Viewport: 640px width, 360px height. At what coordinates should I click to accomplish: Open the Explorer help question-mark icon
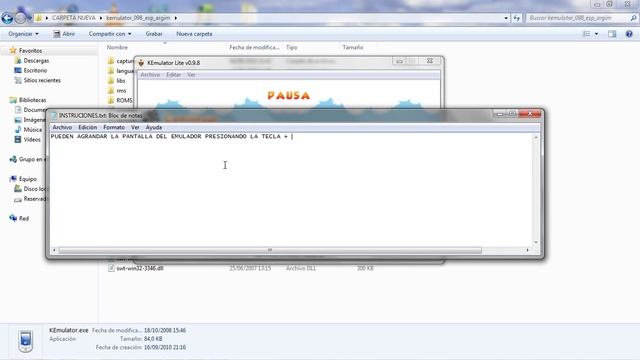629,34
